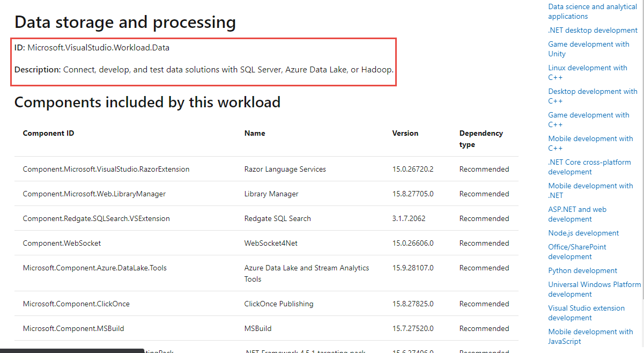
Task: Go to Mobile development with .NET
Action: 590,190
